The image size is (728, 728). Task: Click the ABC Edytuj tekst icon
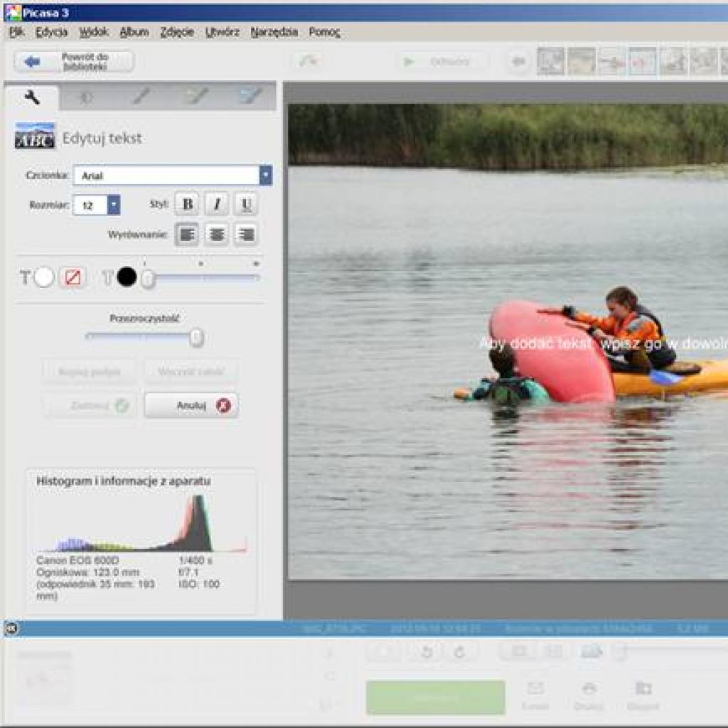pyautogui.click(x=35, y=136)
